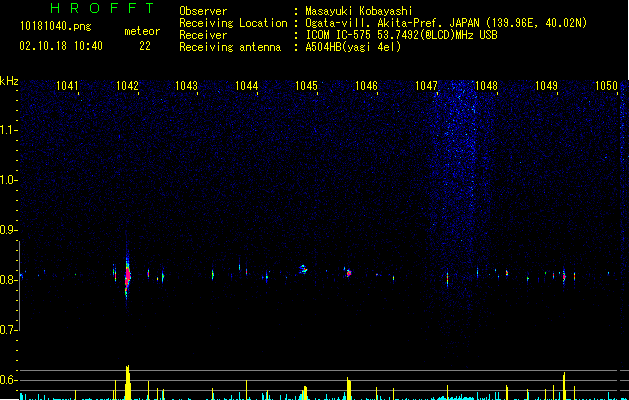Click the kHz axis unit label
This screenshot has width=629, height=400.
9,81
